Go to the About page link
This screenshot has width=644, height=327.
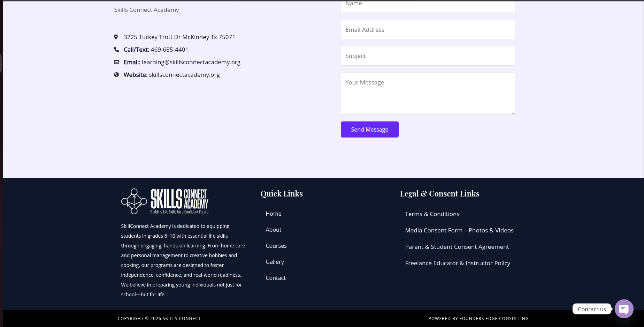(x=274, y=230)
